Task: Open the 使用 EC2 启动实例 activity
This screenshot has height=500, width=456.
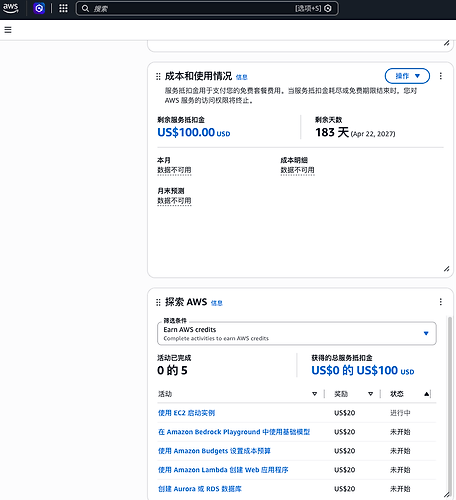Action: 186,413
